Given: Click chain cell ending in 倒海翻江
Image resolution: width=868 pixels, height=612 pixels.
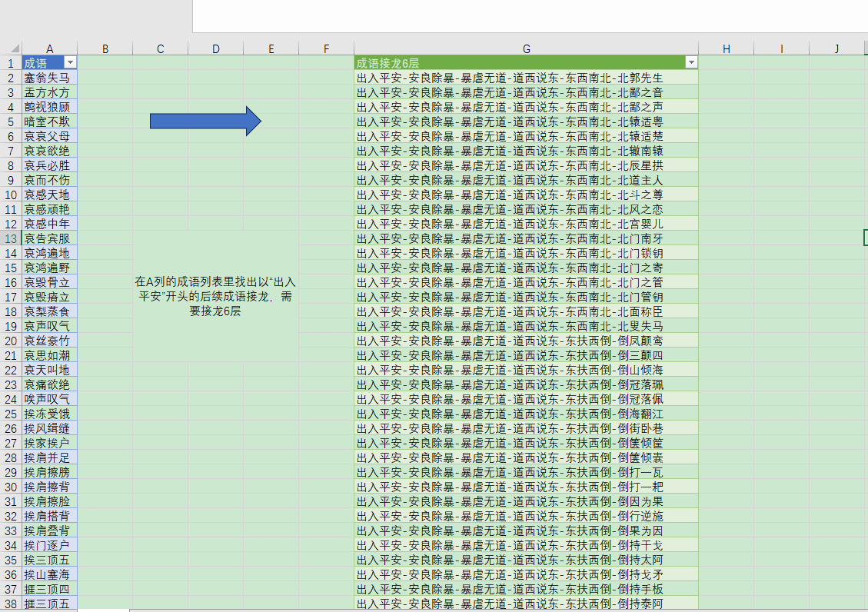Looking at the screenshot, I should pos(526,414).
